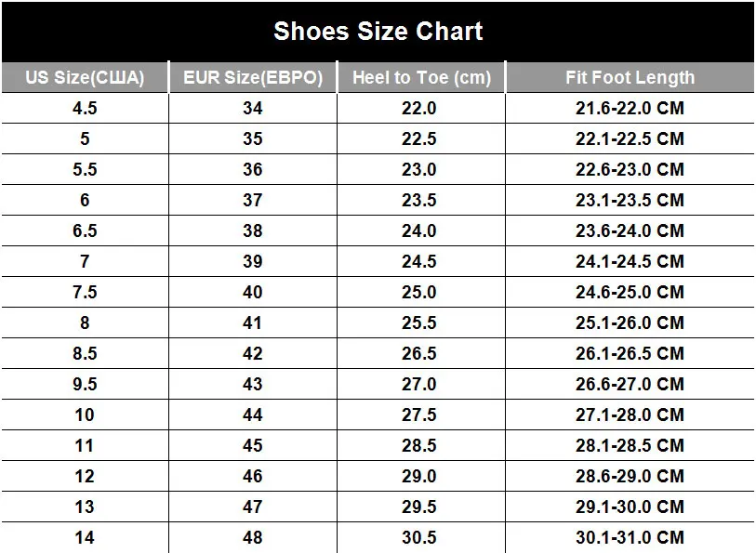756x553 pixels.
Task: Click heel to toe value 27.5
Action: 419,415
